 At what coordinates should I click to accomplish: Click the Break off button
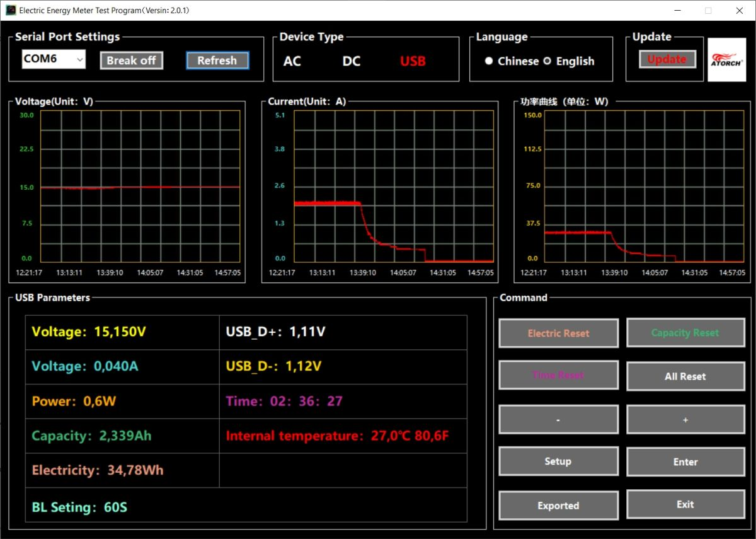pos(131,61)
